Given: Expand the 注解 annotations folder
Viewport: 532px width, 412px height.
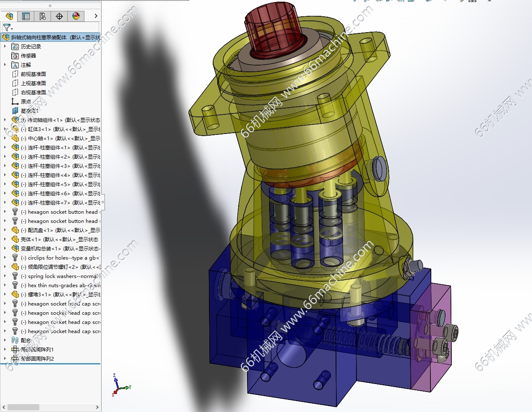Looking at the screenshot, I should (x=5, y=65).
